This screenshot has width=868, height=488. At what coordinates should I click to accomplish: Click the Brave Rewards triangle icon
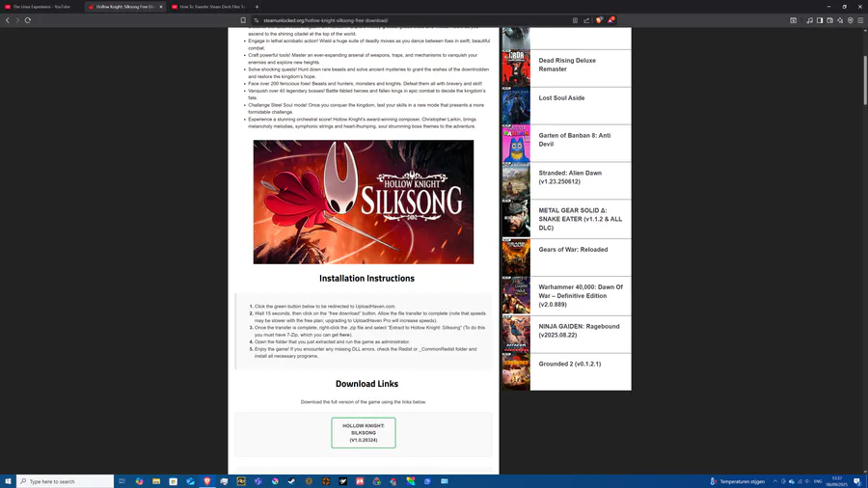pyautogui.click(x=611, y=20)
